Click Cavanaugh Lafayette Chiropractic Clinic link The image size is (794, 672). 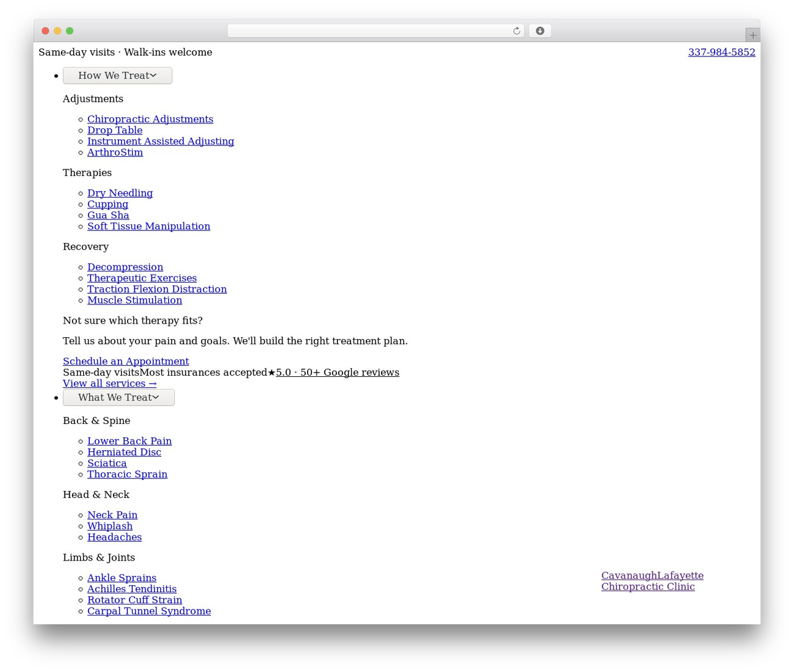coord(652,581)
